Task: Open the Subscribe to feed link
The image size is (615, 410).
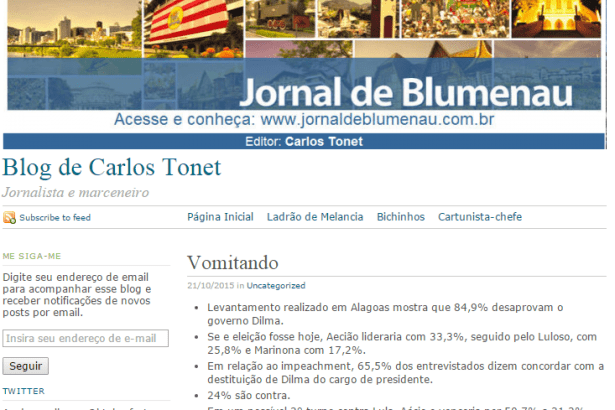Action: [55, 218]
